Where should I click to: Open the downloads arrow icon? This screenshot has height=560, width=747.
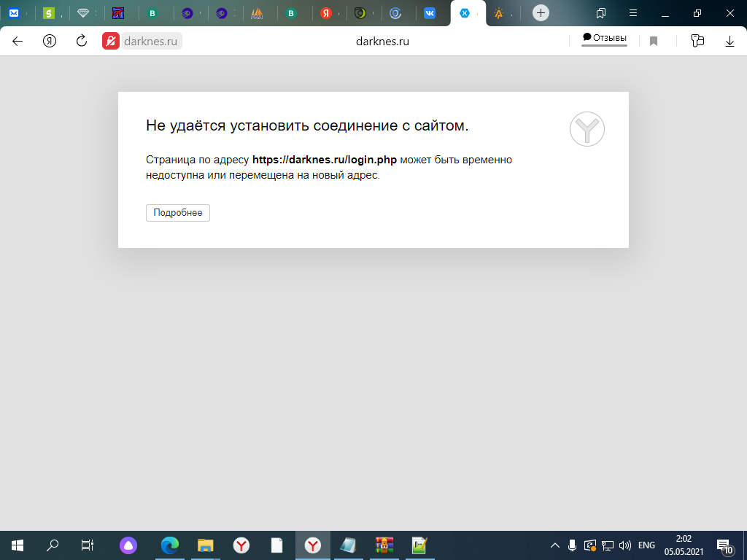tap(729, 42)
